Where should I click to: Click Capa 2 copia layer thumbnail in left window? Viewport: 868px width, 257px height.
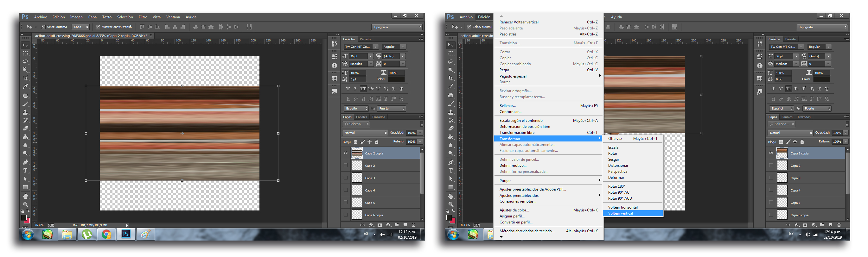pos(357,153)
